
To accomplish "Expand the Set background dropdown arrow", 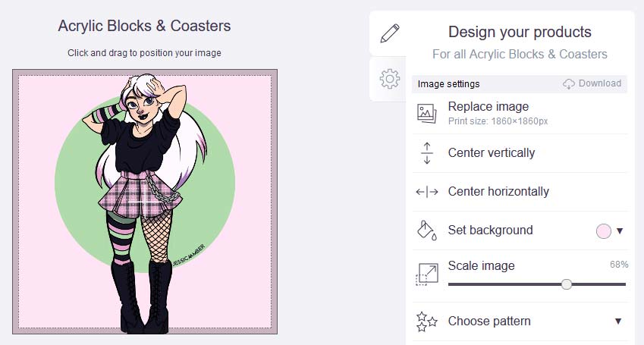I will click(620, 231).
